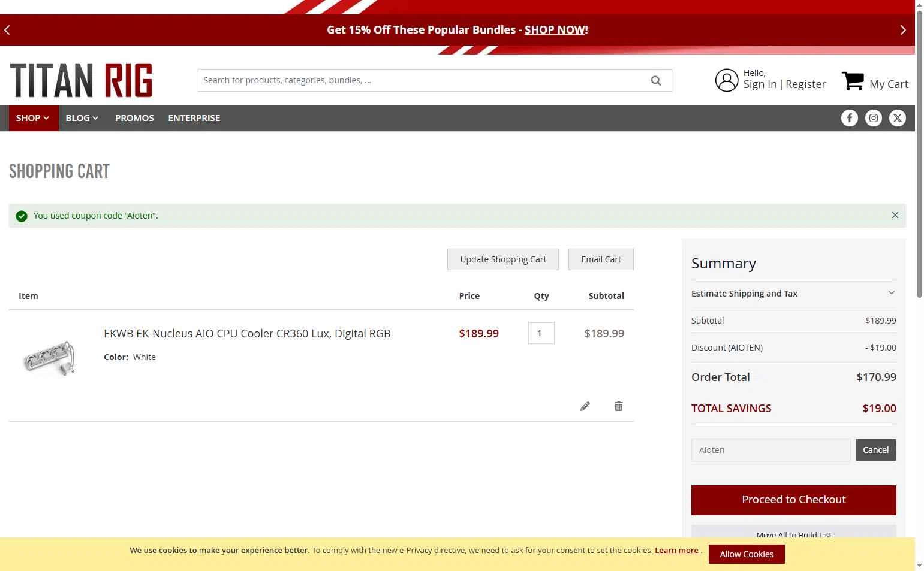924x571 pixels.
Task: Click the Subtotal column header
Action: point(606,296)
